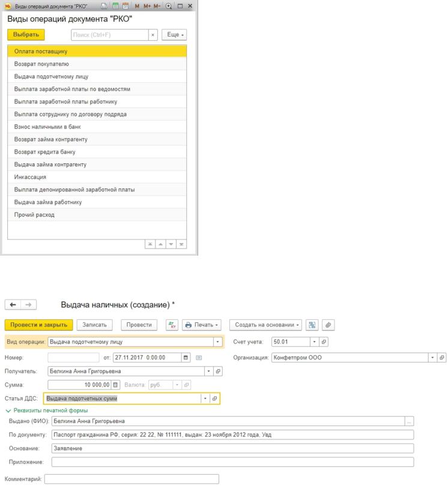Open Создать на основании dropdown
This screenshot has height=500, width=448.
[265, 325]
